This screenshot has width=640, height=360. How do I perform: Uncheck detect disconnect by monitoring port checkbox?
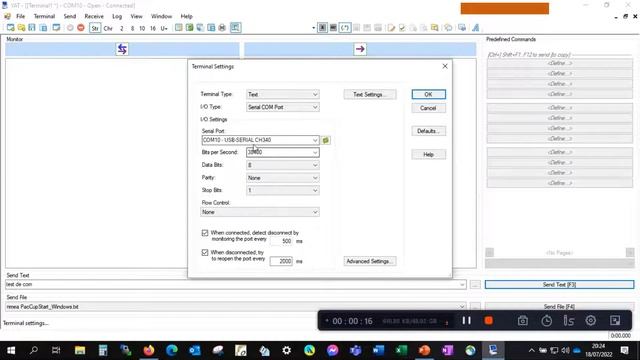(205, 233)
